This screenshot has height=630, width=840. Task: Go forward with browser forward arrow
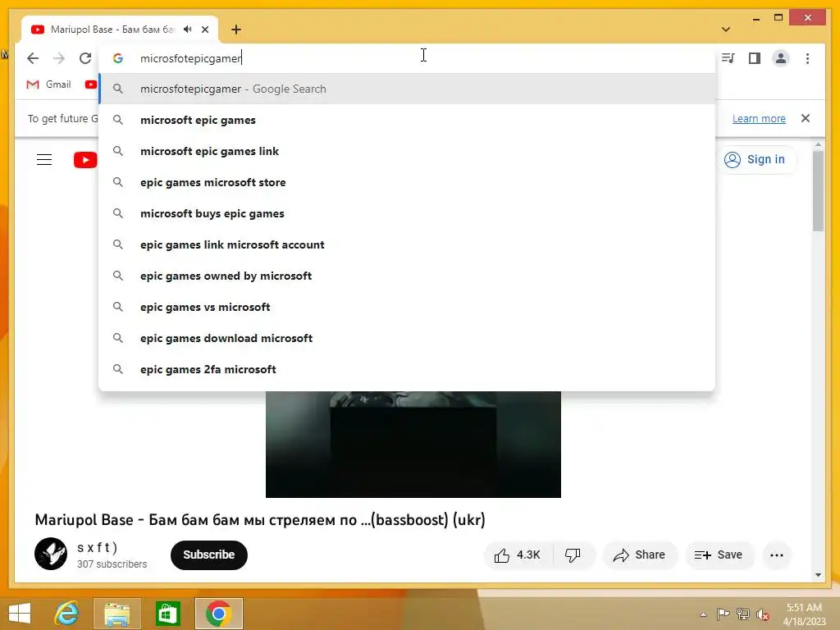[x=59, y=58]
